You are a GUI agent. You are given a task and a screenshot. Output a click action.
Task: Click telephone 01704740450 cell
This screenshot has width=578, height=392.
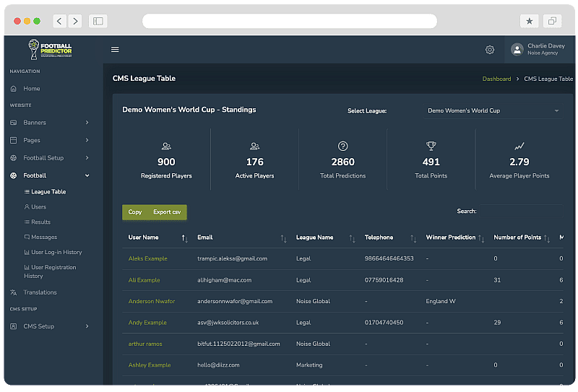(384, 323)
